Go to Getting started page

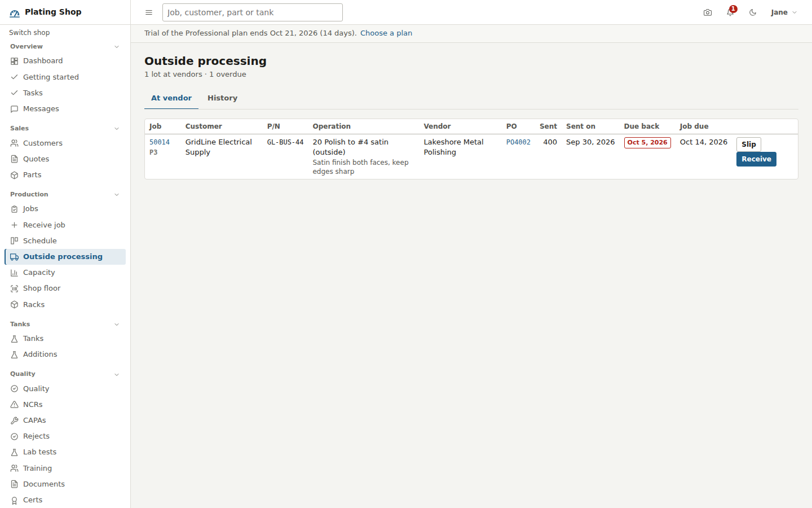pyautogui.click(x=65, y=77)
